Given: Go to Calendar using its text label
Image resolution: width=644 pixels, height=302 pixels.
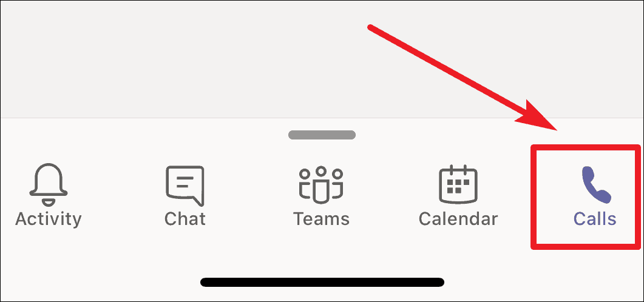Looking at the screenshot, I should (x=458, y=219).
